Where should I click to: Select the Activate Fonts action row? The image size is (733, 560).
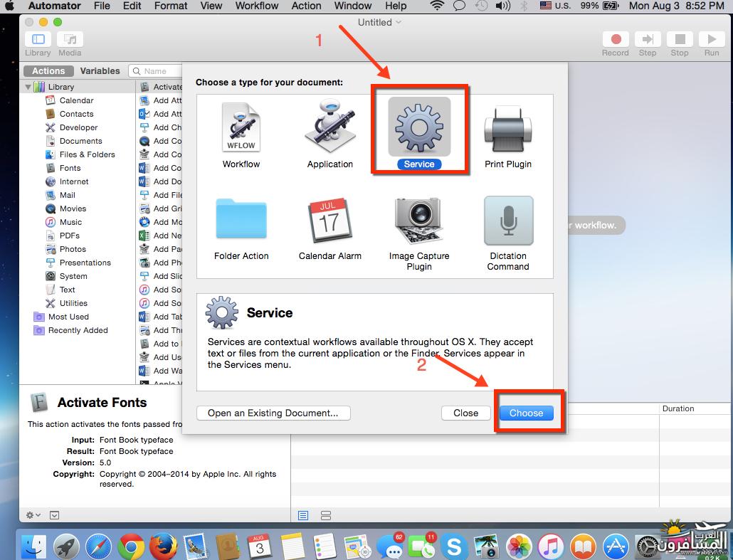pyautogui.click(x=162, y=87)
